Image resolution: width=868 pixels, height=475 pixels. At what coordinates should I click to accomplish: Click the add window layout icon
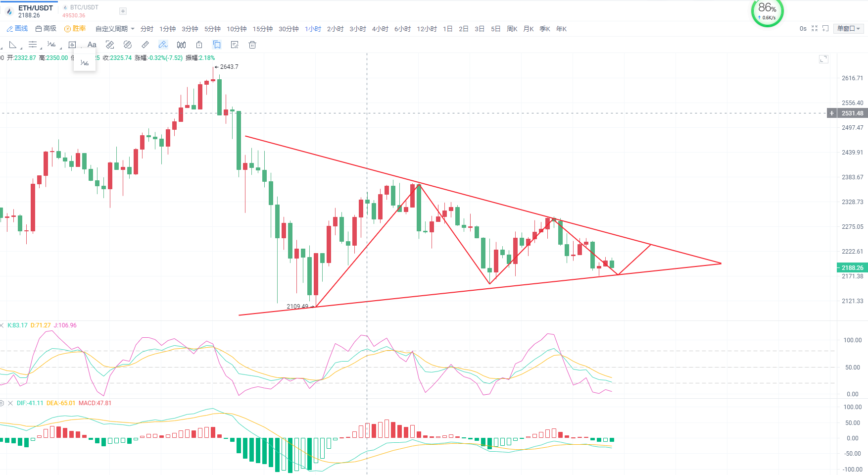click(825, 29)
